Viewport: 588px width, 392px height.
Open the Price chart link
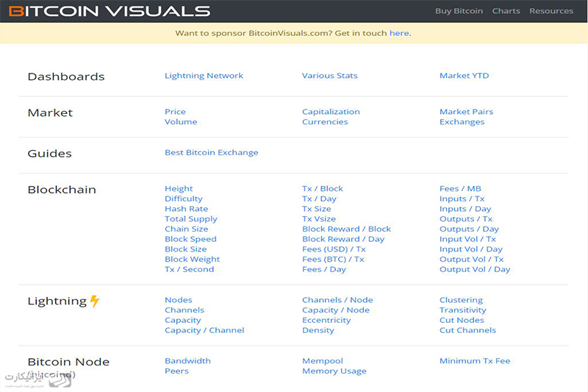pos(175,112)
